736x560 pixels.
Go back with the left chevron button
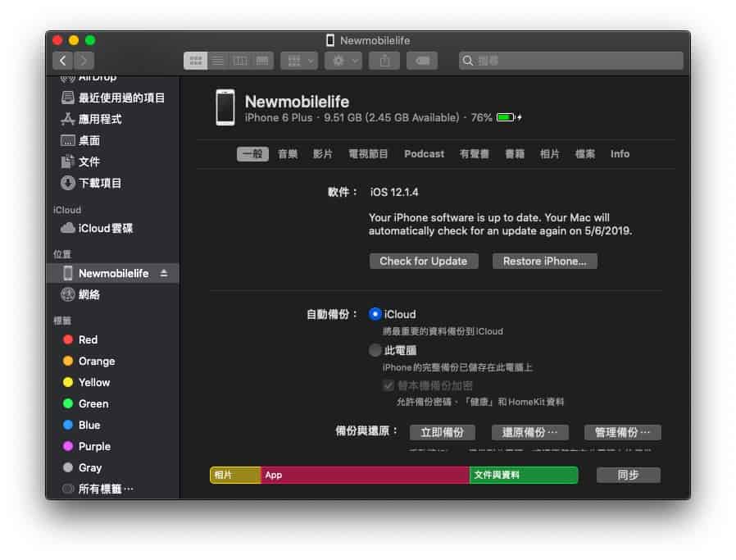pos(63,60)
